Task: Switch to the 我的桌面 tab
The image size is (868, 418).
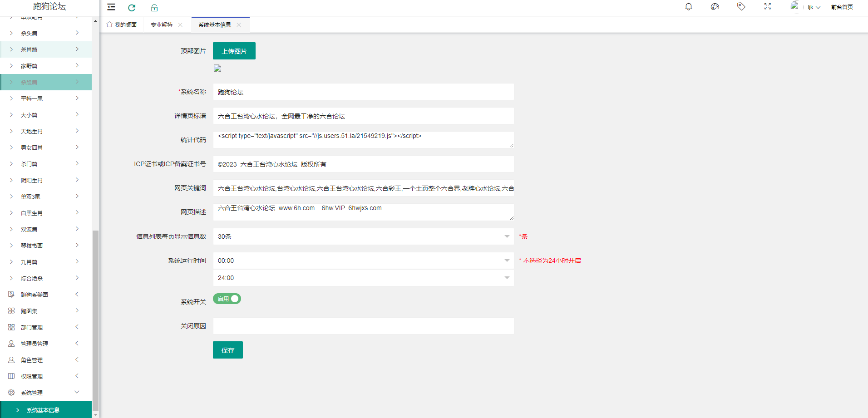Action: (x=122, y=25)
